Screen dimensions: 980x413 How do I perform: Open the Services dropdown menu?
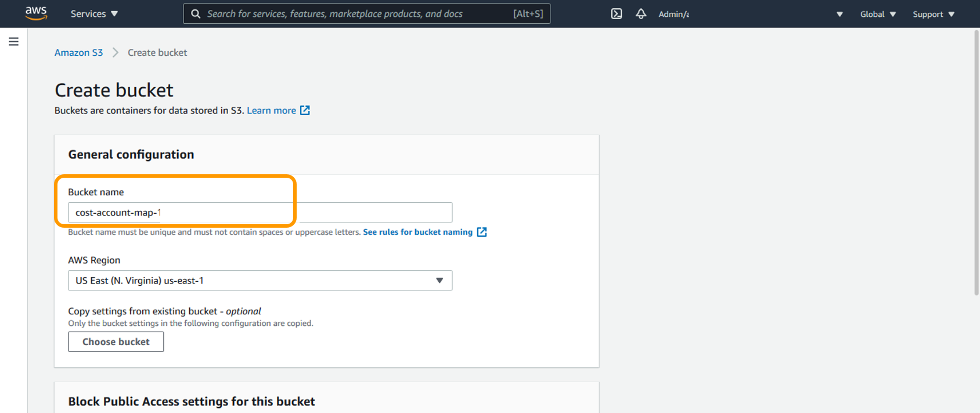[94, 14]
